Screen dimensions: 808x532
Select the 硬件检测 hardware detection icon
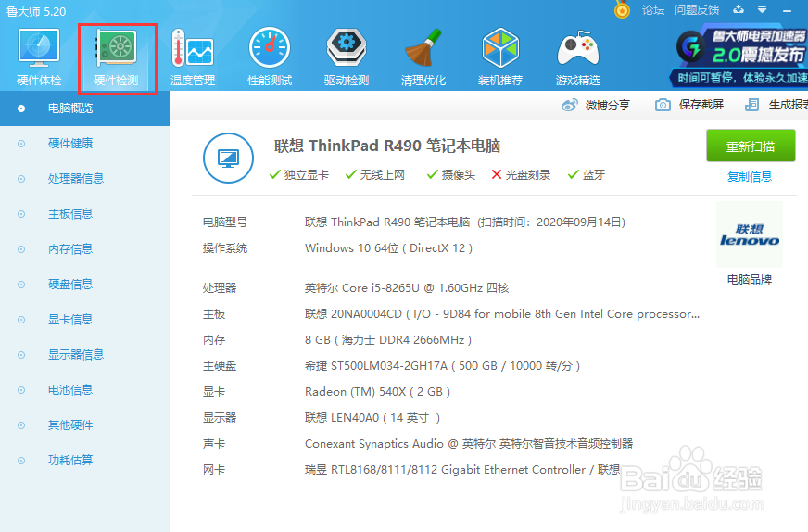tap(117, 57)
